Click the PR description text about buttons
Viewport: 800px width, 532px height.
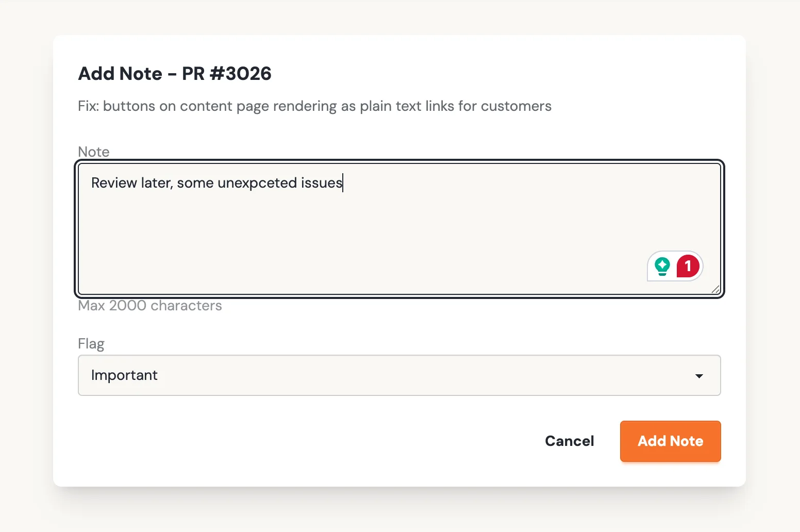[314, 106]
